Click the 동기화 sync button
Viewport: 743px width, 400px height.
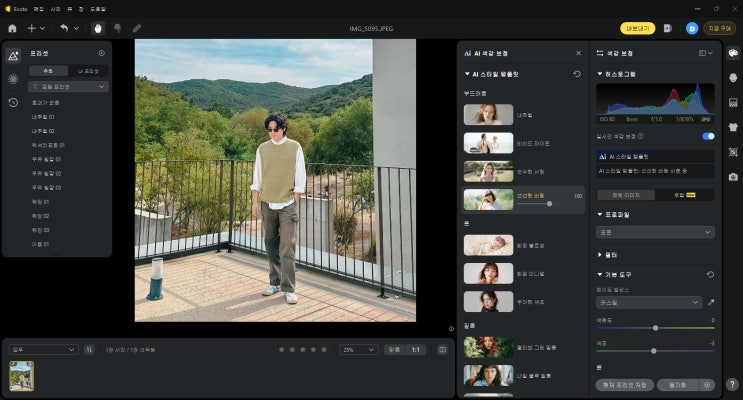[678, 385]
